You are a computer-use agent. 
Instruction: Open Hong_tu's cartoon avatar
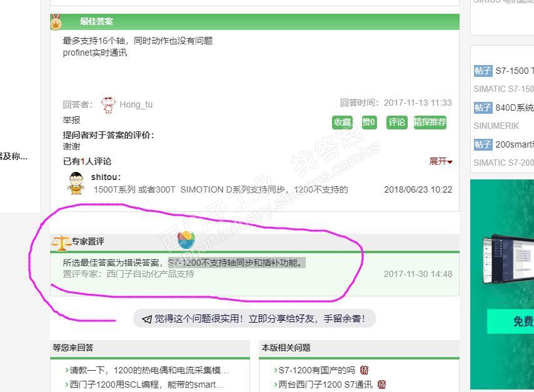pos(108,105)
